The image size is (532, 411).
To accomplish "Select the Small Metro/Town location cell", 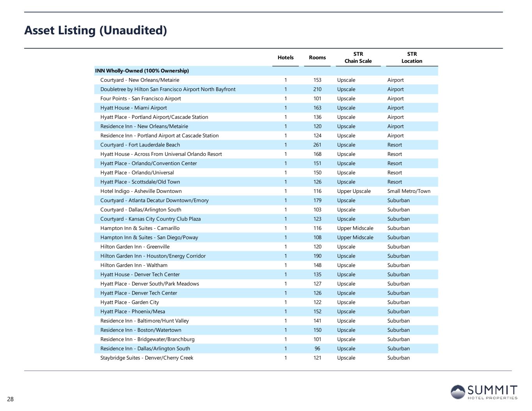I will [408, 191].
